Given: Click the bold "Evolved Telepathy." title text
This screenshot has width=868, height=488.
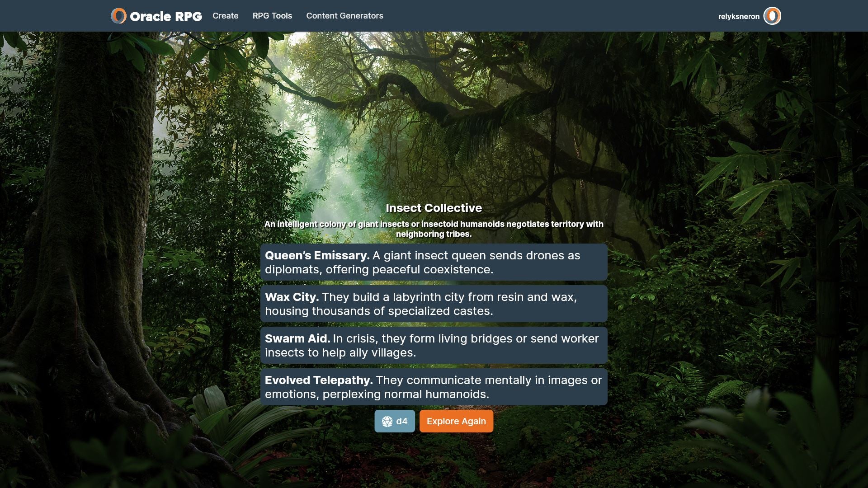Looking at the screenshot, I should point(318,380).
